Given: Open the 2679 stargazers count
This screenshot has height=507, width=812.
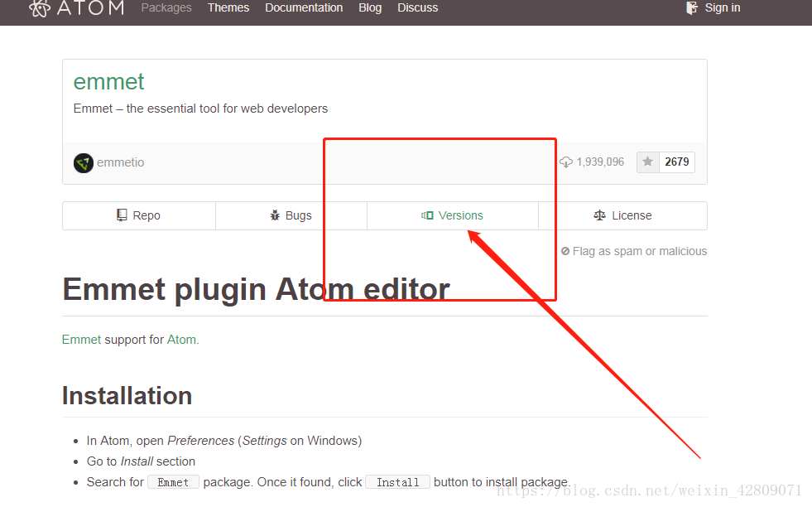Looking at the screenshot, I should [677, 162].
